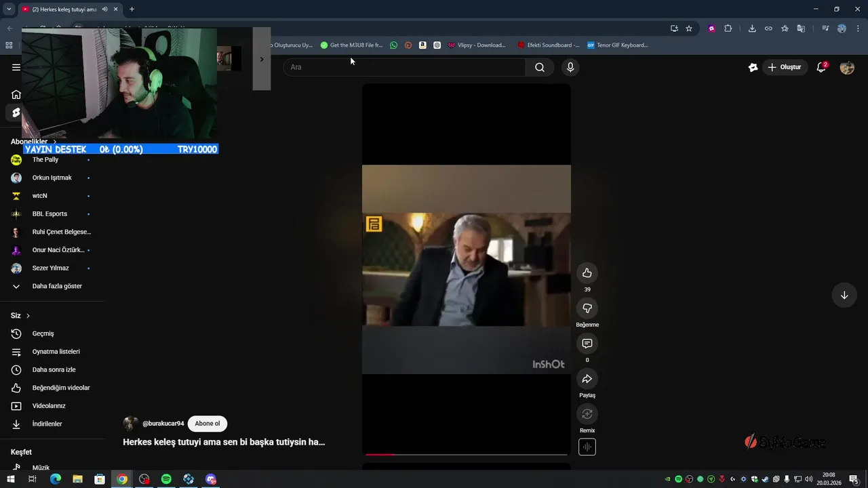The height and width of the screenshot is (488, 868).
Task: Close the Herkes keleş tutuyi tab
Action: [x=116, y=9]
